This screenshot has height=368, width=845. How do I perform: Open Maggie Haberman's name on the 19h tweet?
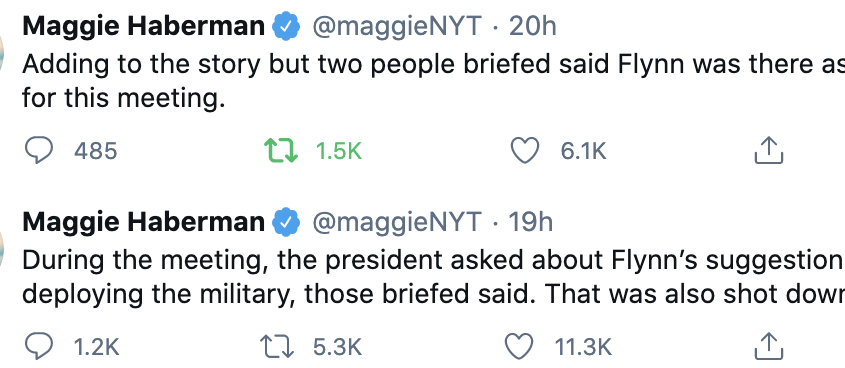(x=144, y=222)
